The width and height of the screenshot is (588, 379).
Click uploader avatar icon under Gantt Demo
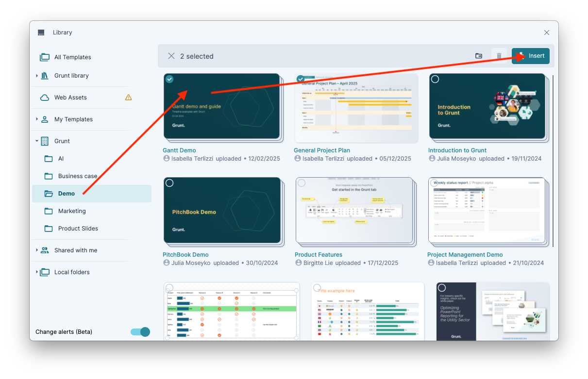coord(167,159)
